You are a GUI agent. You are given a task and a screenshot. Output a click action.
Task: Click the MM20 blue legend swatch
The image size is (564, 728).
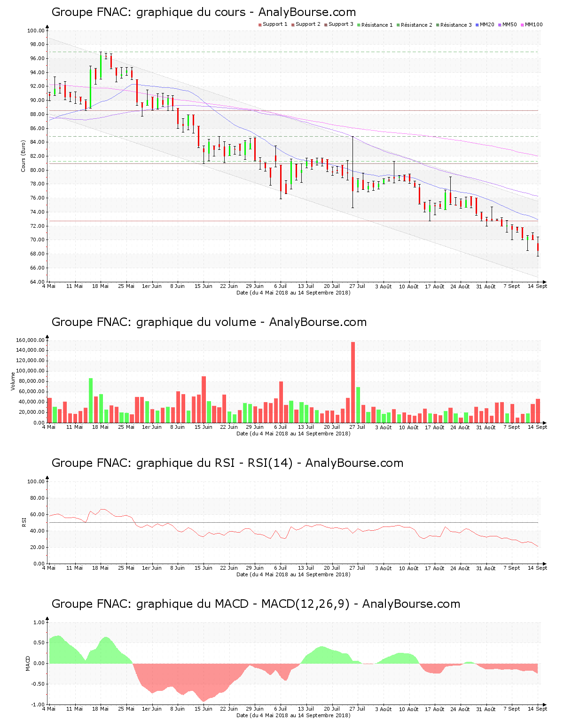[478, 24]
